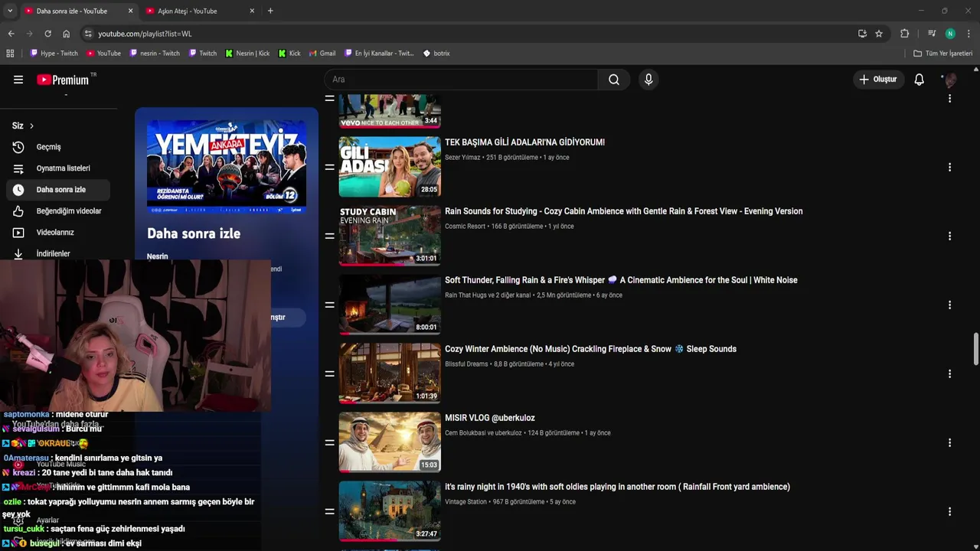Go back in browser history
The image size is (980, 551).
11,34
